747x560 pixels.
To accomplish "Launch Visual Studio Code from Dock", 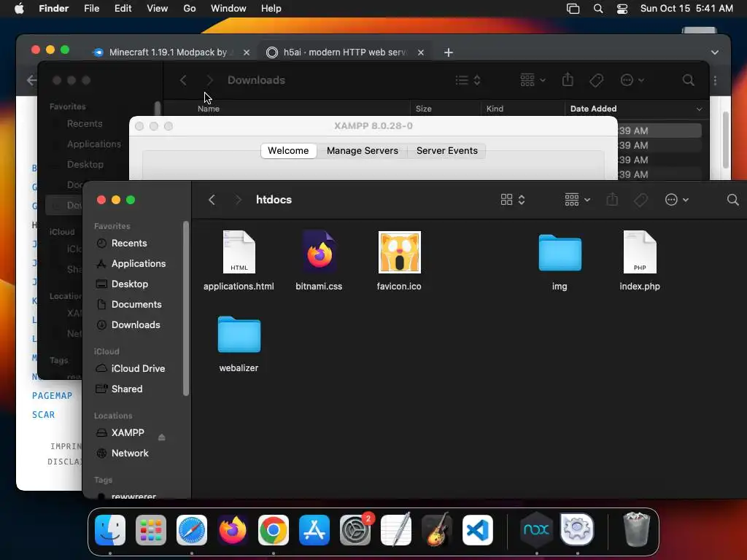I will [478, 530].
